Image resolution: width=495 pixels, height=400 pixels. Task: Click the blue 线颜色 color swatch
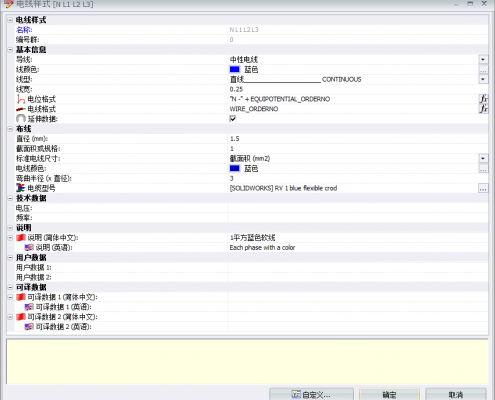(x=235, y=69)
